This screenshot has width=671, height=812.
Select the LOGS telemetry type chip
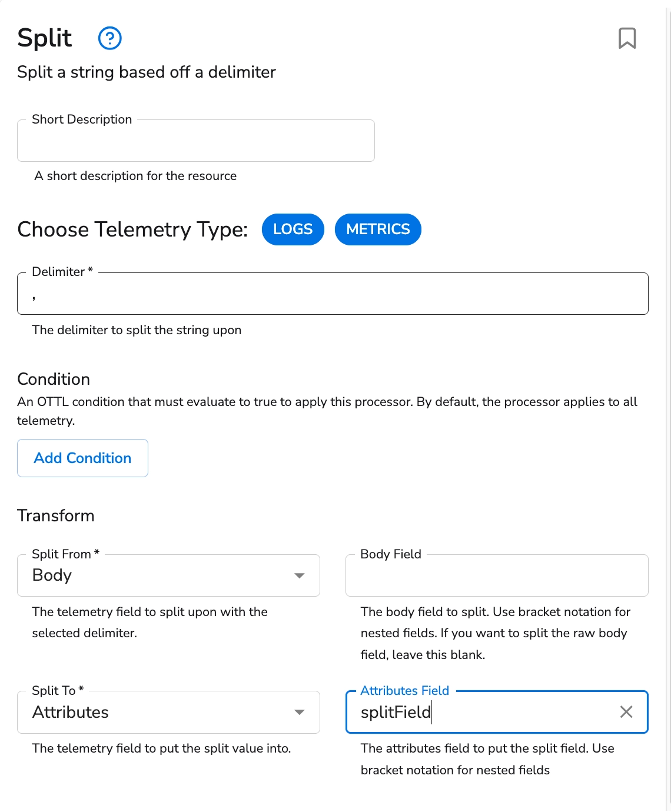pyautogui.click(x=293, y=229)
